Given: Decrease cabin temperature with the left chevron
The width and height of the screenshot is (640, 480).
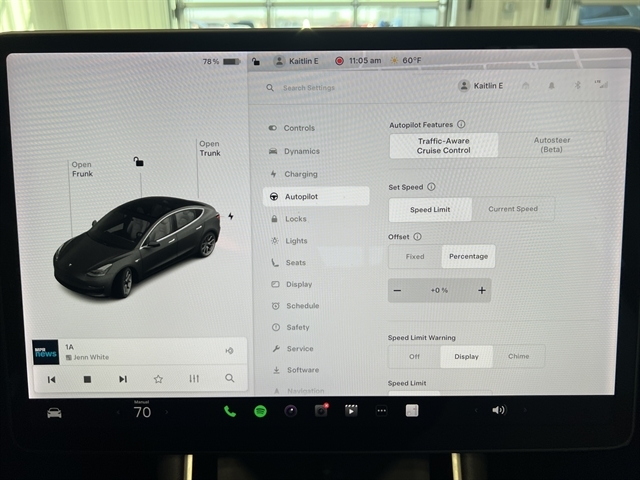Looking at the screenshot, I should tap(118, 412).
